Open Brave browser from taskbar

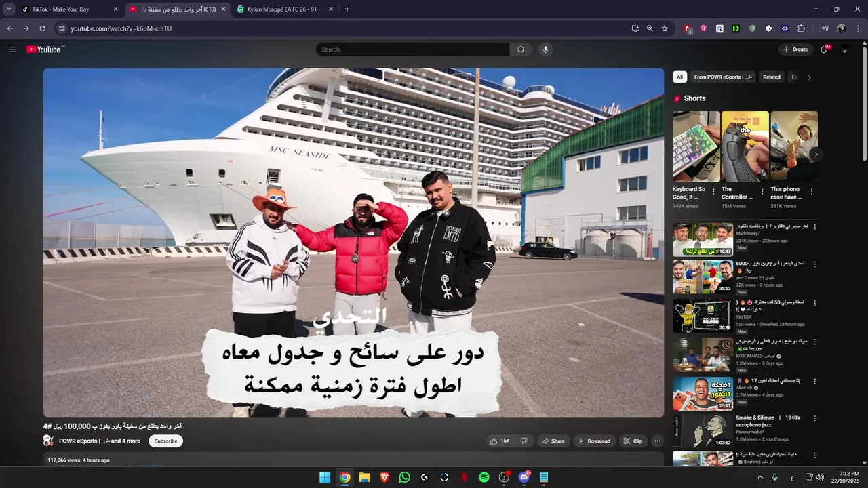[384, 477]
